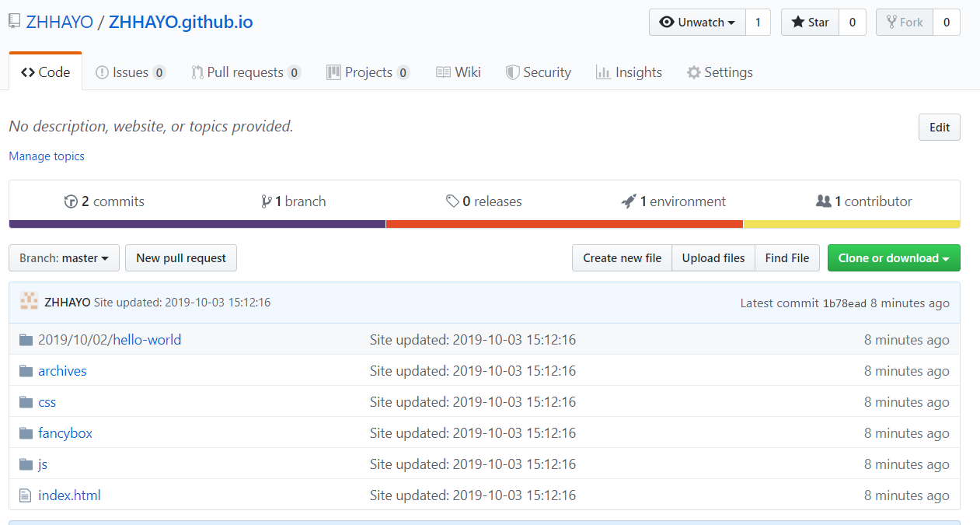Click the people icon beside 1 contributor

coord(824,201)
